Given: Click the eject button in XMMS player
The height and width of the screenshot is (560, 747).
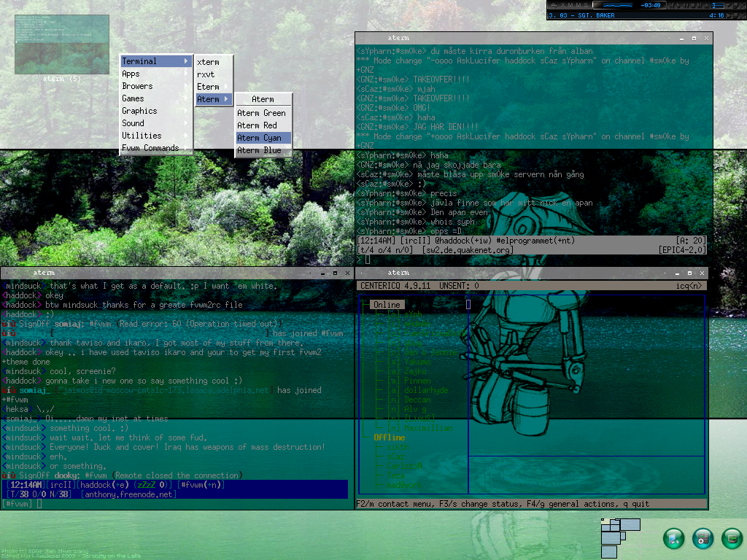Looking at the screenshot, I should pos(707,5).
